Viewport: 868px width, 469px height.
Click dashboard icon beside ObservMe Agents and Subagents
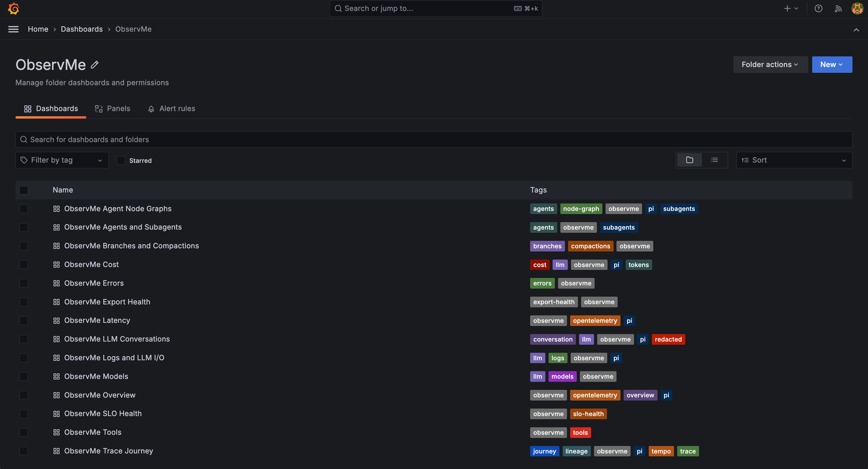(x=57, y=227)
